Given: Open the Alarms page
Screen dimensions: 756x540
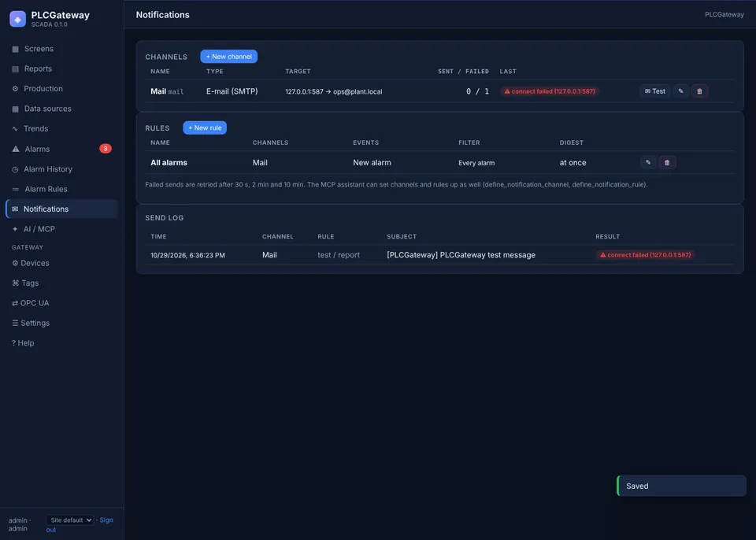Looking at the screenshot, I should tap(61, 149).
